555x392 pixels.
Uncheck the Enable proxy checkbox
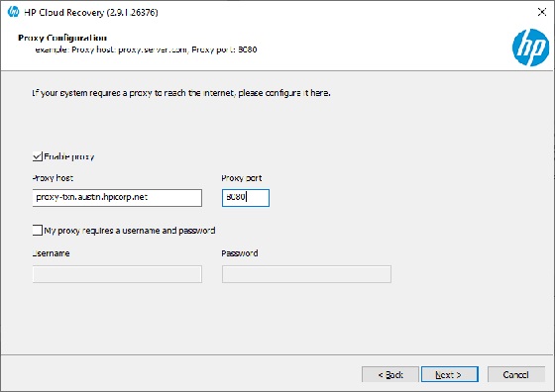[38, 156]
